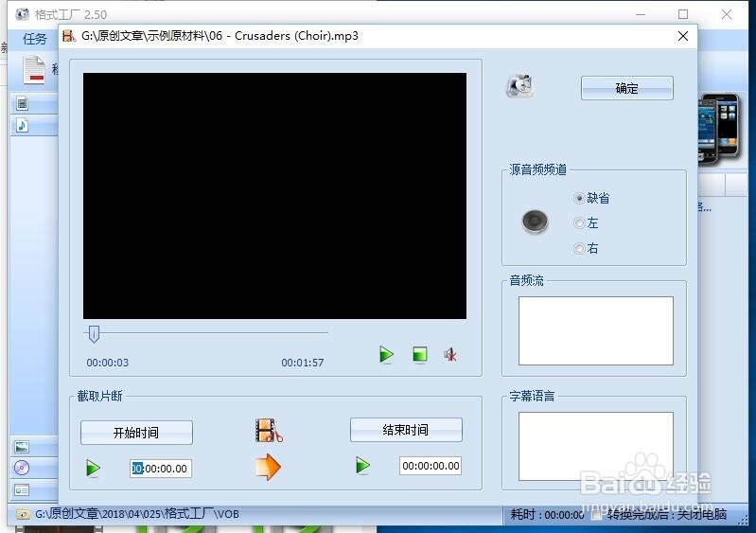Click the 00:00:03 current time label

(108, 363)
